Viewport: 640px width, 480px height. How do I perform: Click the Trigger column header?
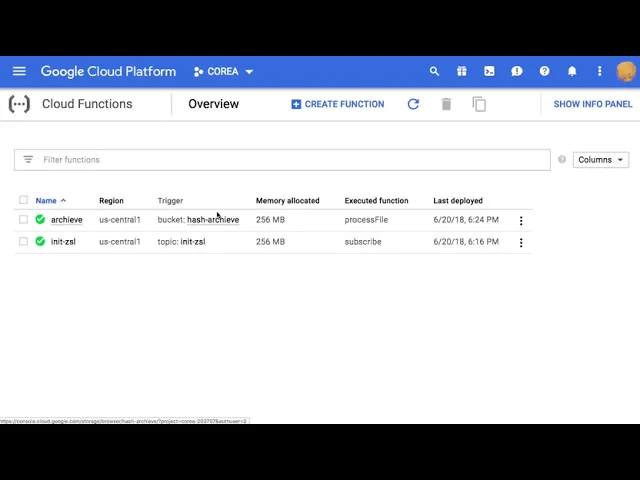pyautogui.click(x=170, y=201)
